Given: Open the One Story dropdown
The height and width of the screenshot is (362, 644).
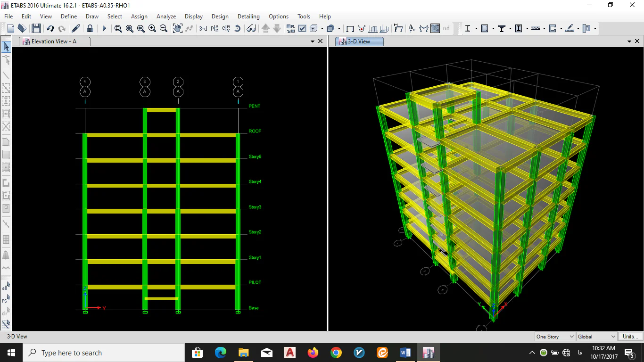Looking at the screenshot, I should tap(555, 337).
